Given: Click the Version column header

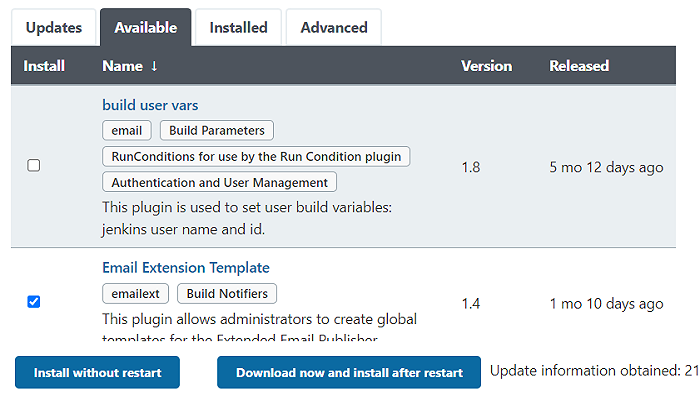Looking at the screenshot, I should [x=487, y=66].
